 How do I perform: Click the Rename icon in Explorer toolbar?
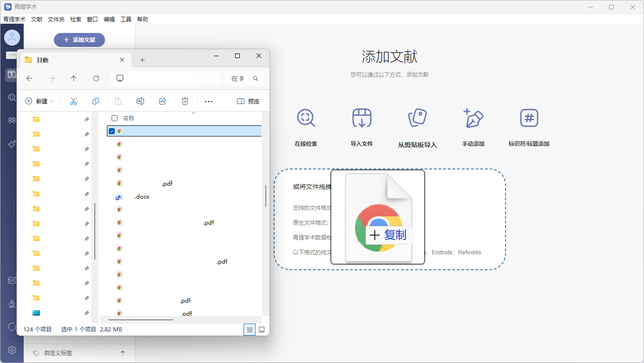click(x=140, y=101)
